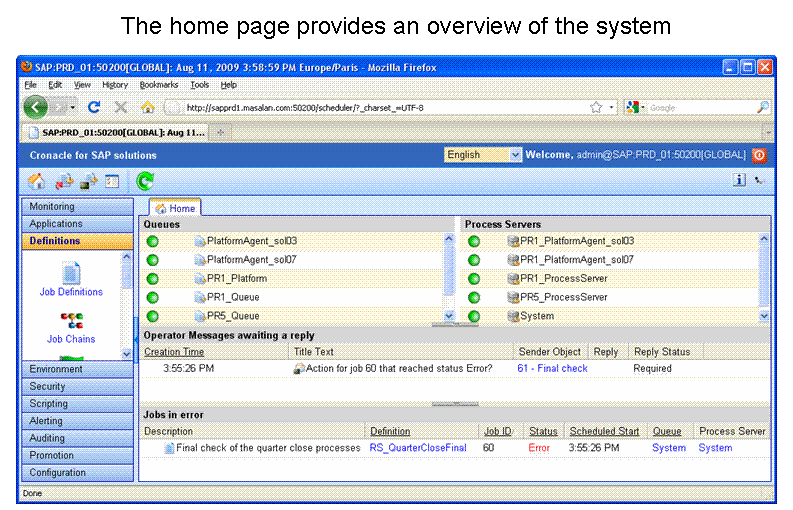Click the red logout power icon

(759, 155)
